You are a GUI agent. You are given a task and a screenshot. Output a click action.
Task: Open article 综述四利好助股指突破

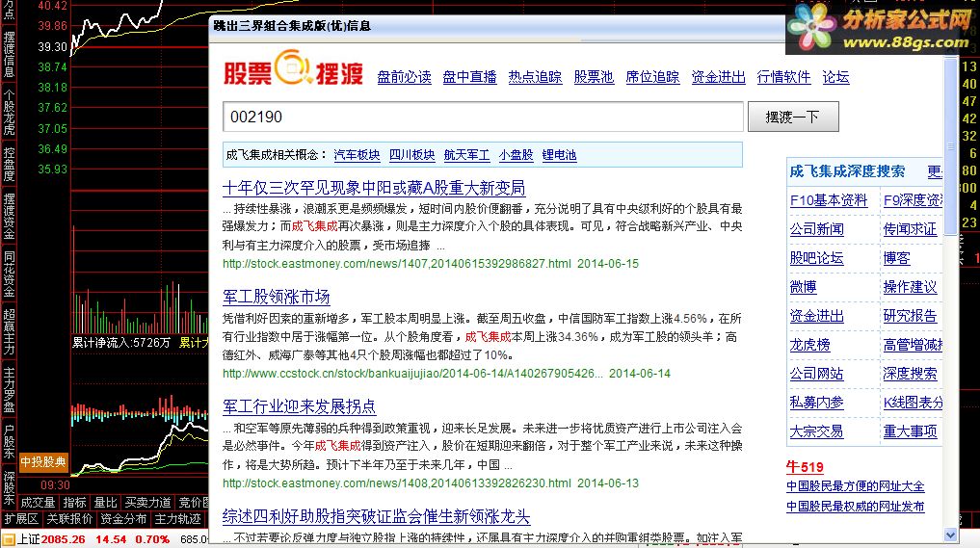pos(376,517)
